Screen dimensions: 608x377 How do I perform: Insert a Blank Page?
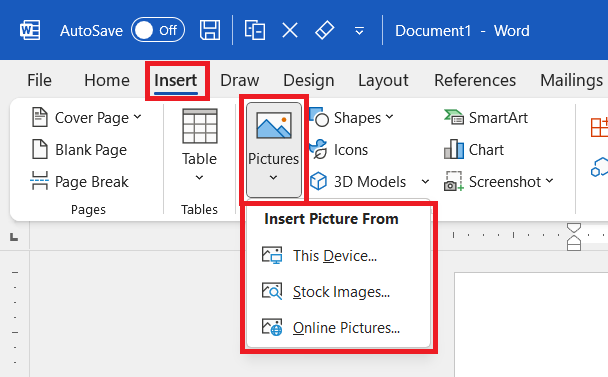[x=79, y=150]
